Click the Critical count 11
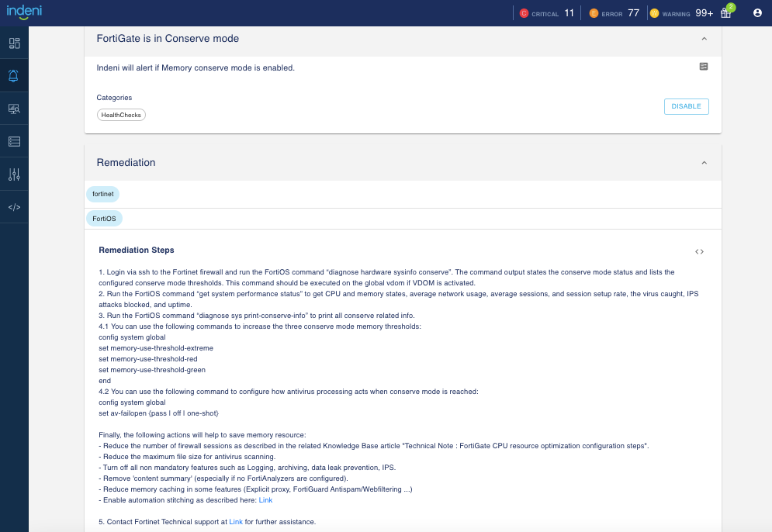This screenshot has width=772, height=532. pos(569,13)
